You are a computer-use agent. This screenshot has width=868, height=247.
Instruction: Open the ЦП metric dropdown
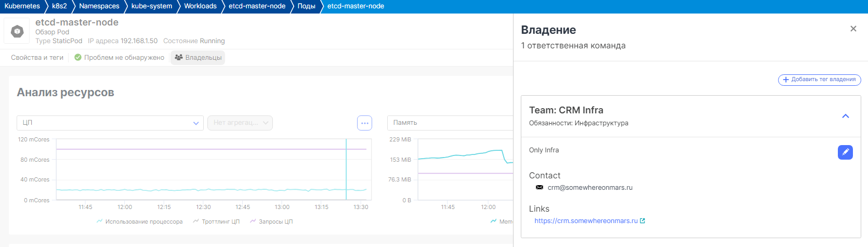point(110,123)
